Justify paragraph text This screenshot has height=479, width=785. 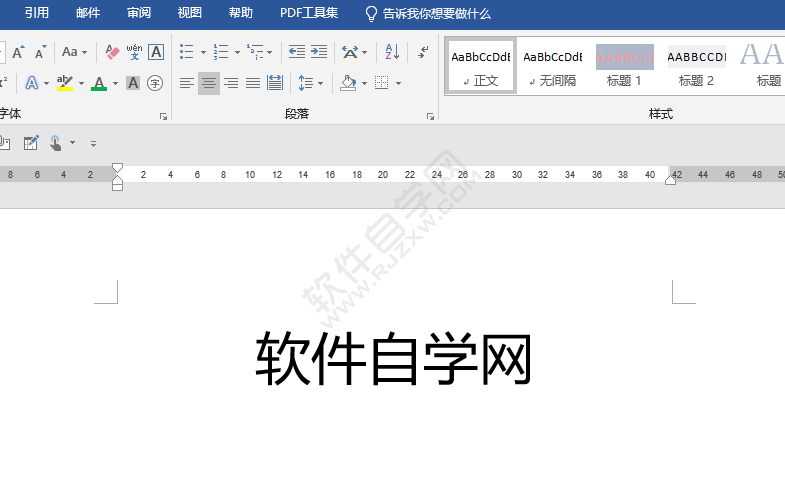[x=253, y=83]
